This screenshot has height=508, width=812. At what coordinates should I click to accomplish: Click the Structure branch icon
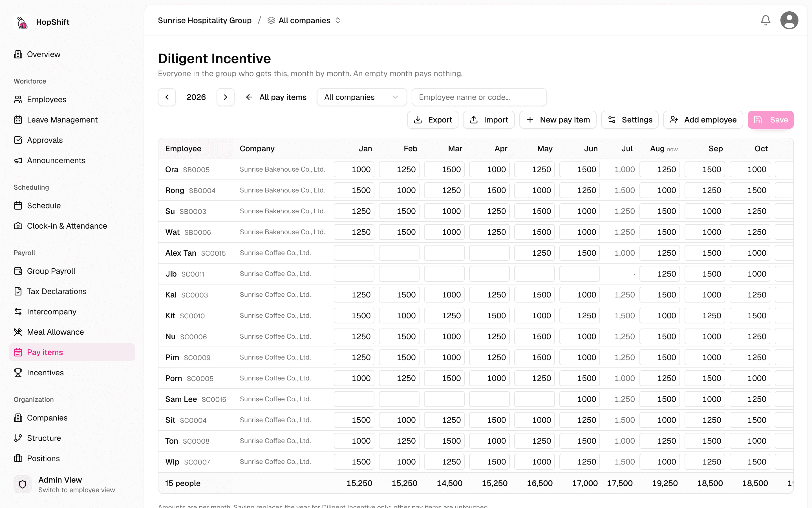coord(18,438)
